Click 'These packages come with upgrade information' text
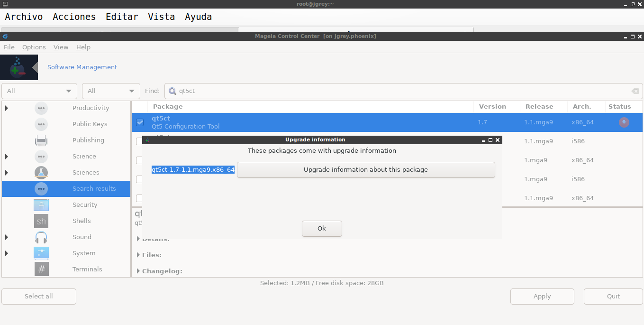The height and width of the screenshot is (325, 644). [322, 151]
